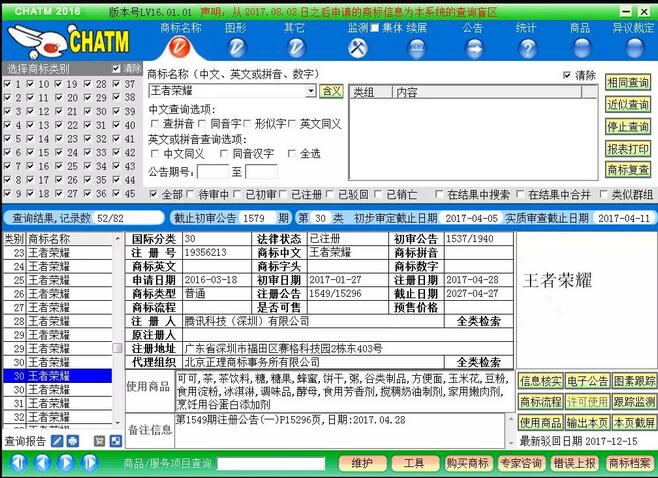Uncheck trademark class 45

[116, 193]
